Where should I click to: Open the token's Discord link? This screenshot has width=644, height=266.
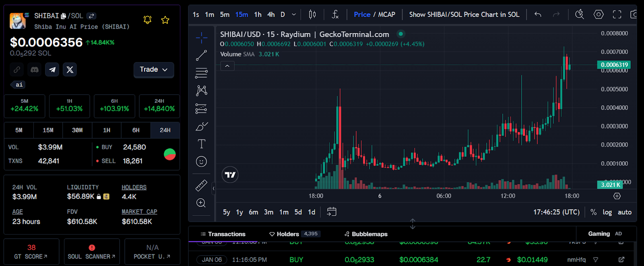pyautogui.click(x=35, y=70)
